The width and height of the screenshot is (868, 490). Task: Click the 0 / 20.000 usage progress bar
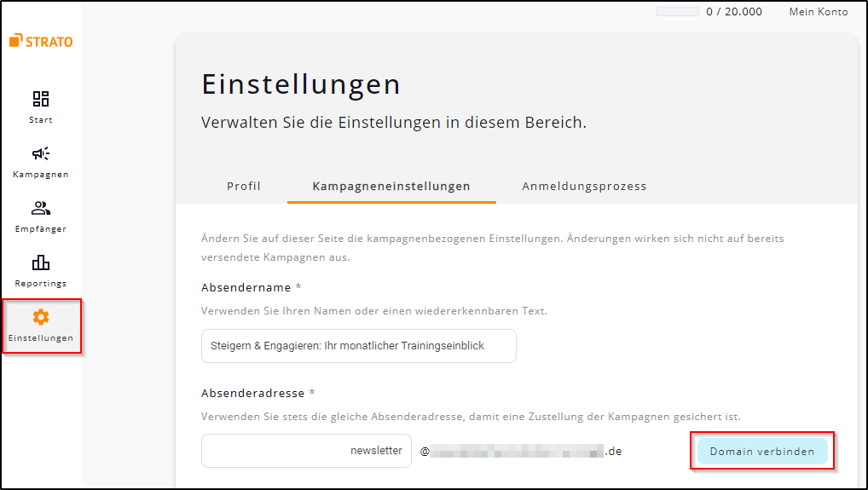[678, 12]
